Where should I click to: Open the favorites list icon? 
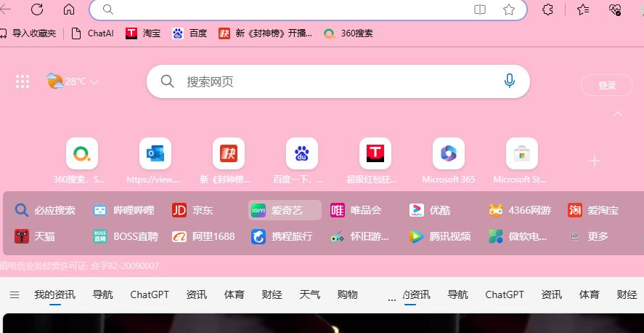tap(583, 9)
